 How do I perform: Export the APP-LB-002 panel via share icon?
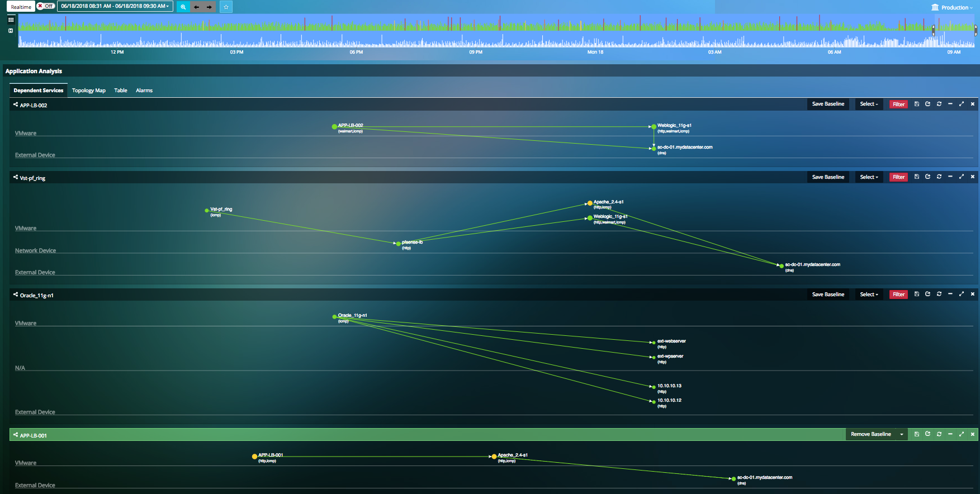(x=927, y=104)
